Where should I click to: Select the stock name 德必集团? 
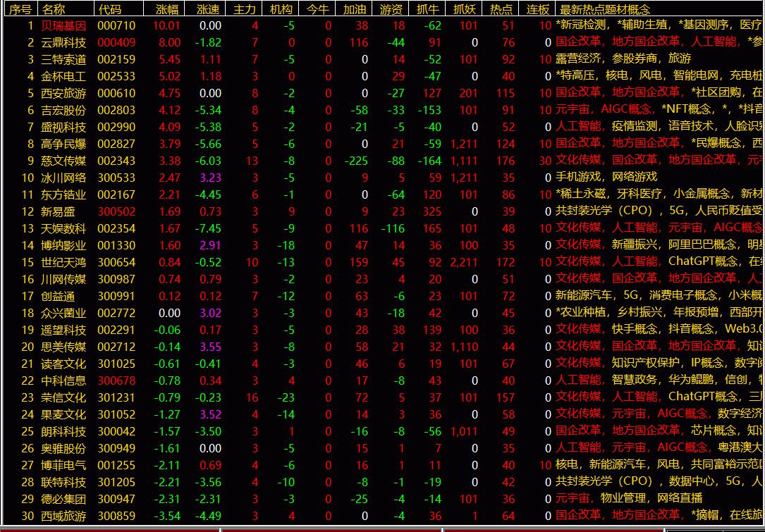click(x=63, y=499)
